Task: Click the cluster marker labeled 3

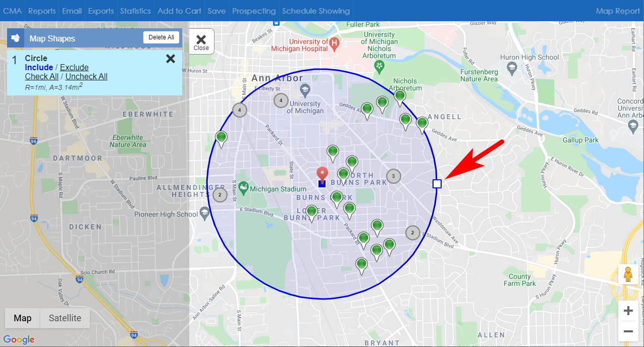Action: (394, 176)
